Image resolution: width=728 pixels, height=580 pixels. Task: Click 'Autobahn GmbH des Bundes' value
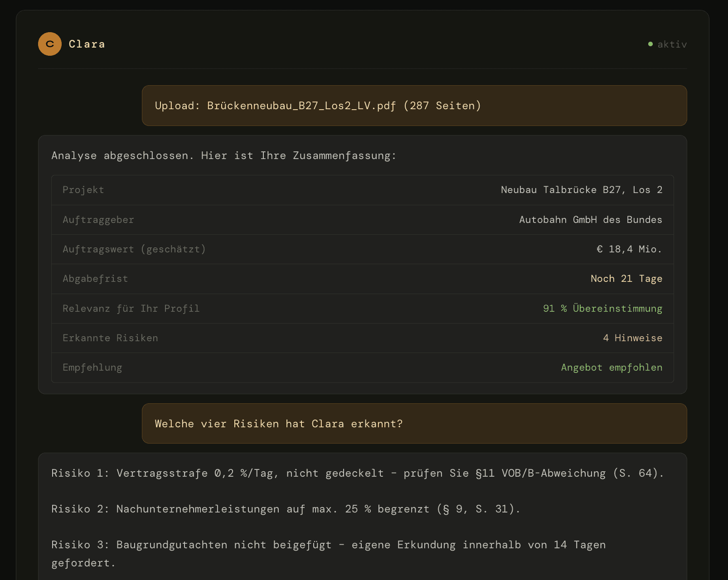(x=591, y=220)
